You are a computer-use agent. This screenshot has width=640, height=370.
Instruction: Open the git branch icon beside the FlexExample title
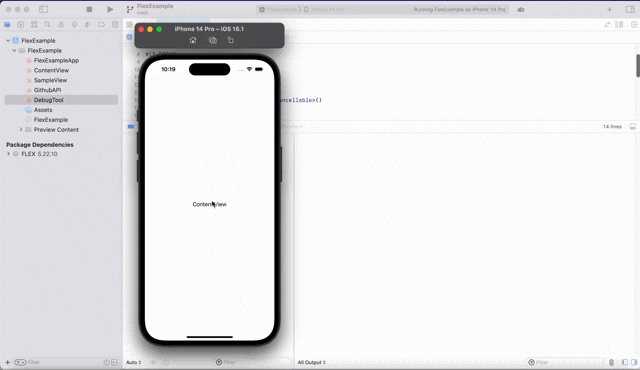click(x=130, y=9)
